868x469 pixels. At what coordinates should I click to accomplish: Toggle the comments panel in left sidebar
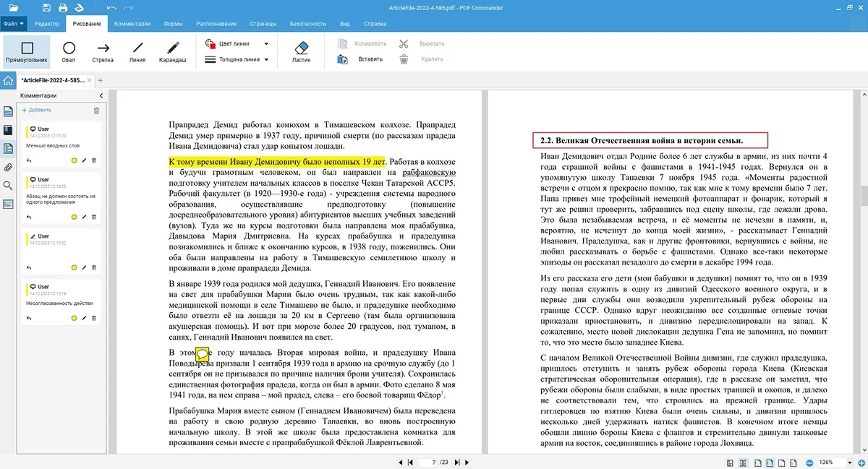tap(8, 148)
